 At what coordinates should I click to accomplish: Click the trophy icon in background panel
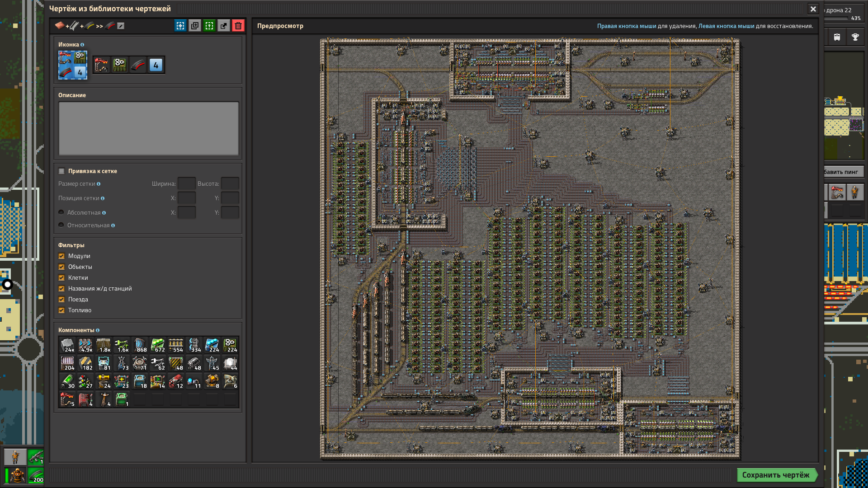(x=855, y=37)
